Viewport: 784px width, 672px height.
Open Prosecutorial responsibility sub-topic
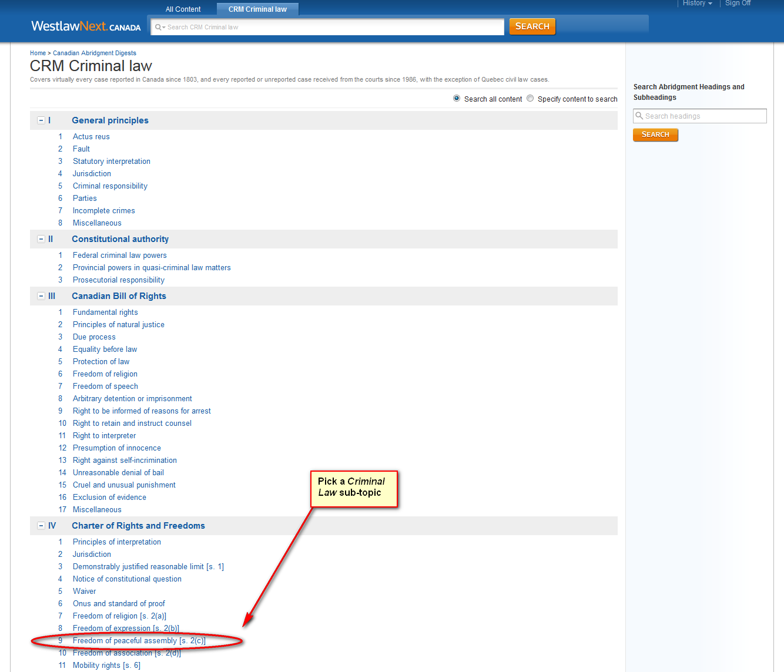tap(119, 280)
